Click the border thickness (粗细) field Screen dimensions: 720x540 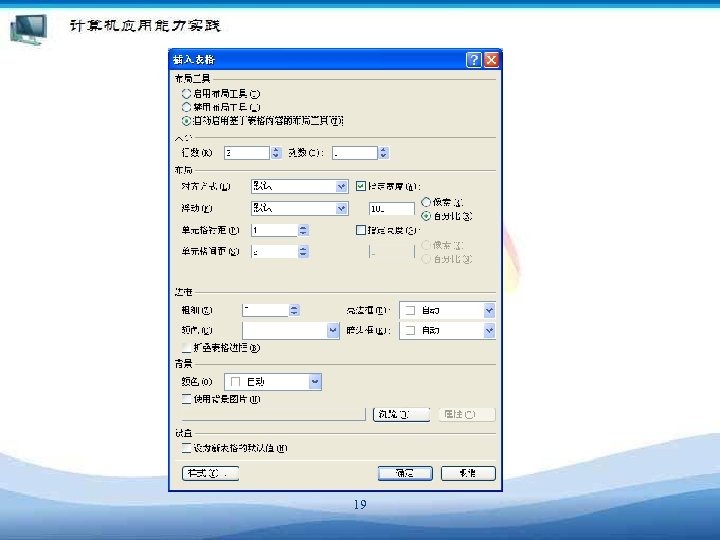point(265,310)
